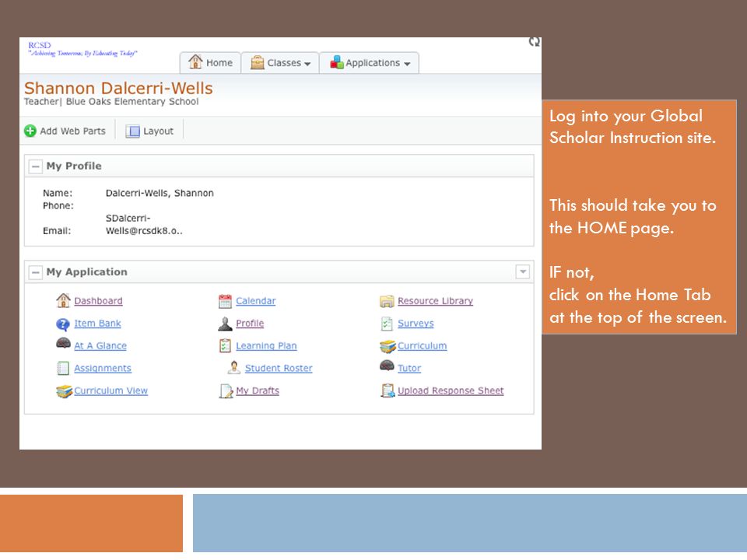
Task: Open the Curriculum View link
Action: [110, 390]
